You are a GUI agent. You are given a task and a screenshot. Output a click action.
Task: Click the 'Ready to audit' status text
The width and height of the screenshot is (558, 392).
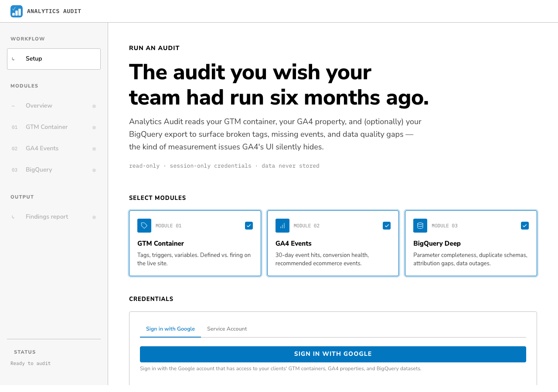(x=31, y=363)
